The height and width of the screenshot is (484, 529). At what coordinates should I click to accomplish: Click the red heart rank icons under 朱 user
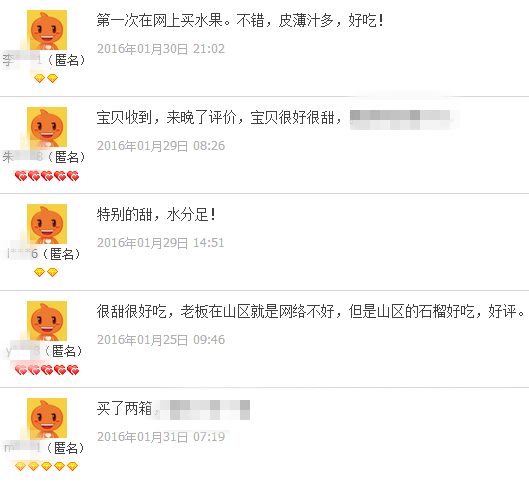pos(47,176)
